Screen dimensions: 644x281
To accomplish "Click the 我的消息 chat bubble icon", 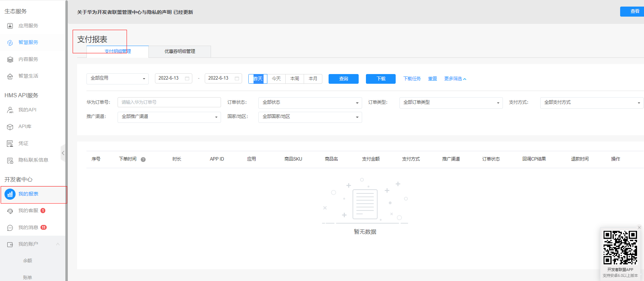I will (10, 228).
